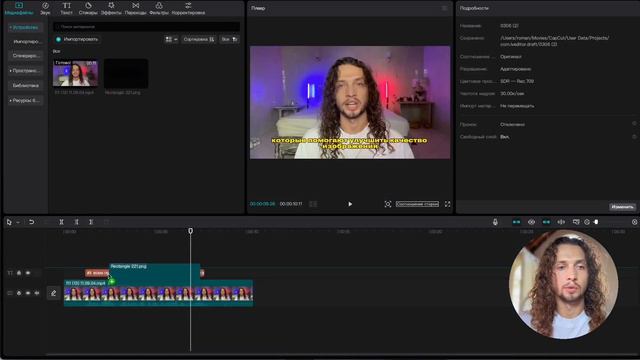Toggle the preview axis icon
Image resolution: width=640 pixels, height=360 pixels.
click(x=561, y=222)
